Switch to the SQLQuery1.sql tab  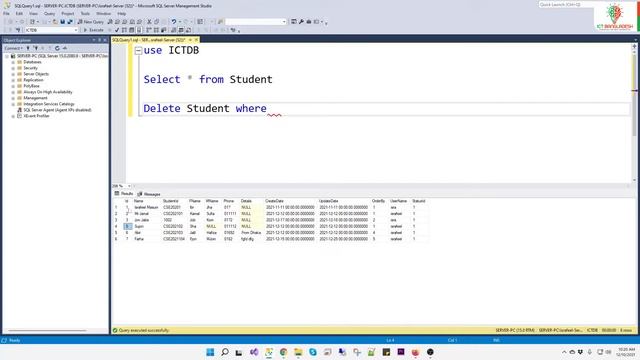pyautogui.click(x=149, y=40)
